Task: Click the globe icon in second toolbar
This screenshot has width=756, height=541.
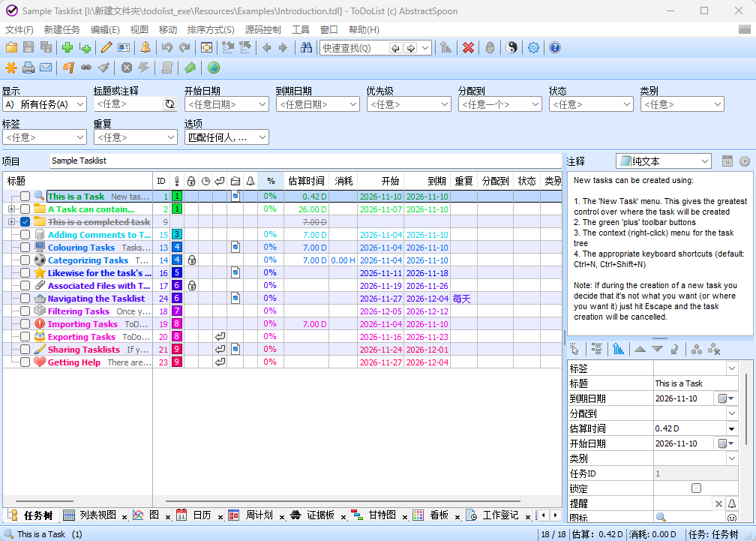Action: click(214, 68)
